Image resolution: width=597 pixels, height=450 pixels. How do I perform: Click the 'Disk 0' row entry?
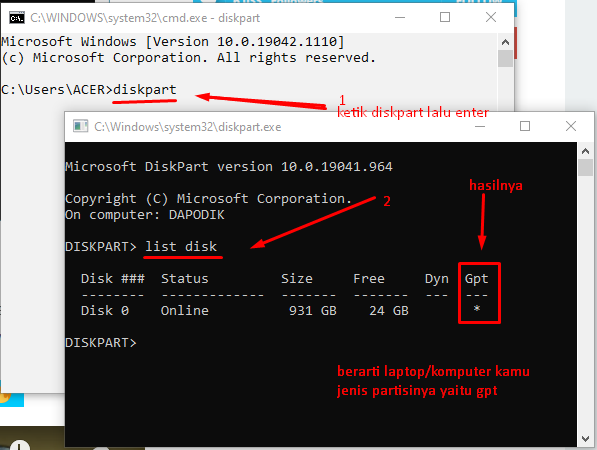(105, 311)
